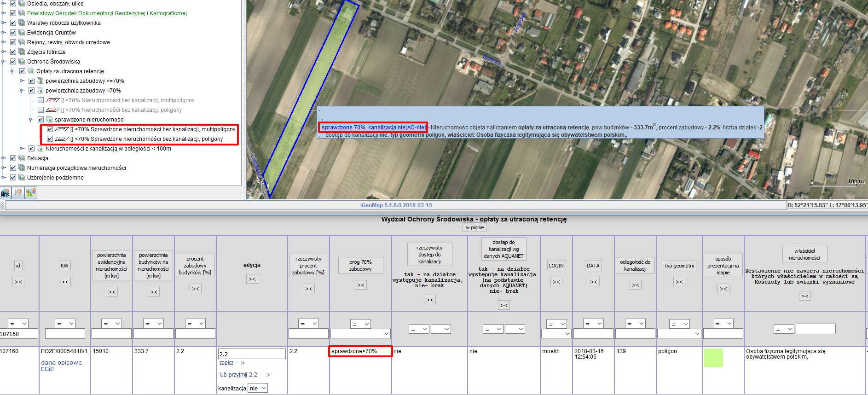Click the >< sort button under id column
The width and height of the screenshot is (868, 395).
tap(18, 282)
